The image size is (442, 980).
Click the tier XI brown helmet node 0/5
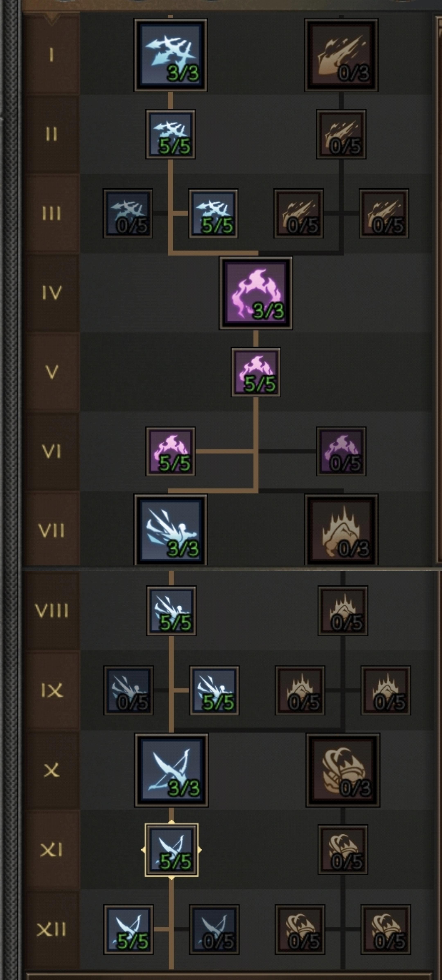(x=343, y=849)
